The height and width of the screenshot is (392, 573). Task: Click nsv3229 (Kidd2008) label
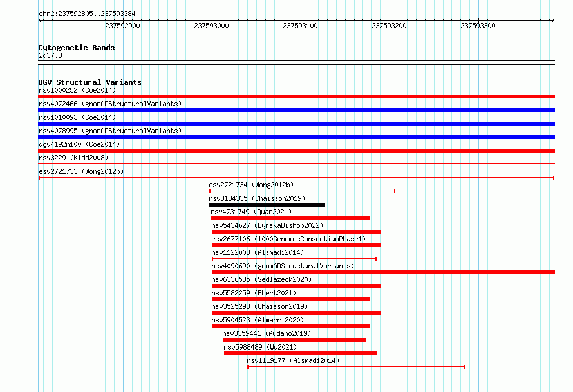click(73, 158)
